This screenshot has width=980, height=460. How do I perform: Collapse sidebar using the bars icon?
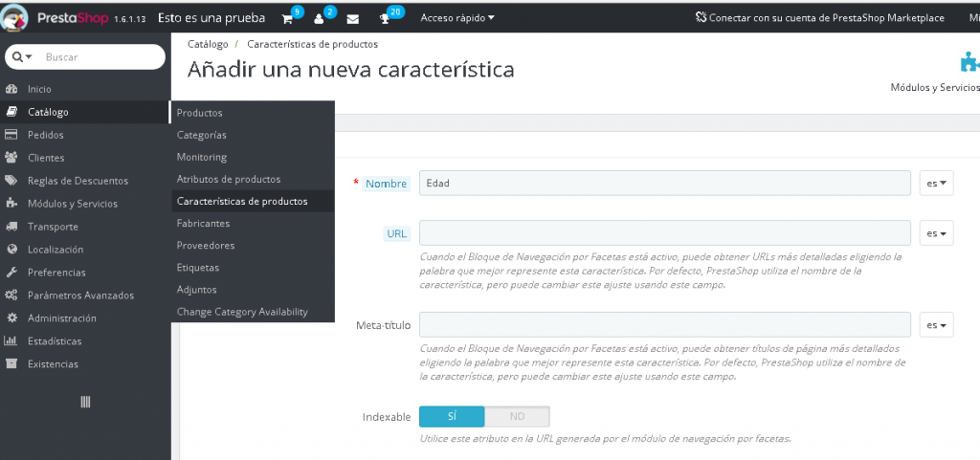(x=85, y=403)
